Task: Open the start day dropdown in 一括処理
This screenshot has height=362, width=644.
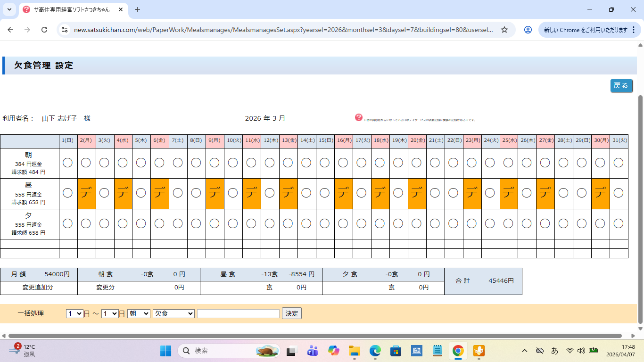Action: click(74, 313)
